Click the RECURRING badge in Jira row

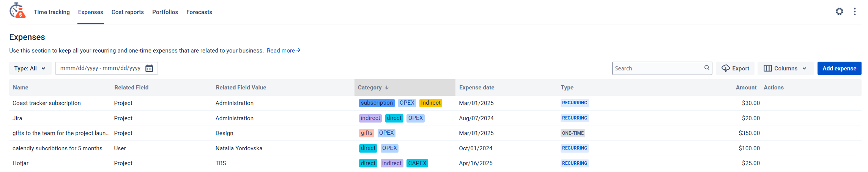click(x=575, y=118)
